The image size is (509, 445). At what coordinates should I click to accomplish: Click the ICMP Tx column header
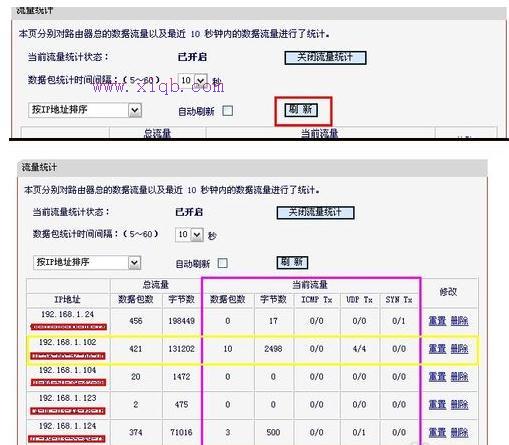pyautogui.click(x=317, y=300)
